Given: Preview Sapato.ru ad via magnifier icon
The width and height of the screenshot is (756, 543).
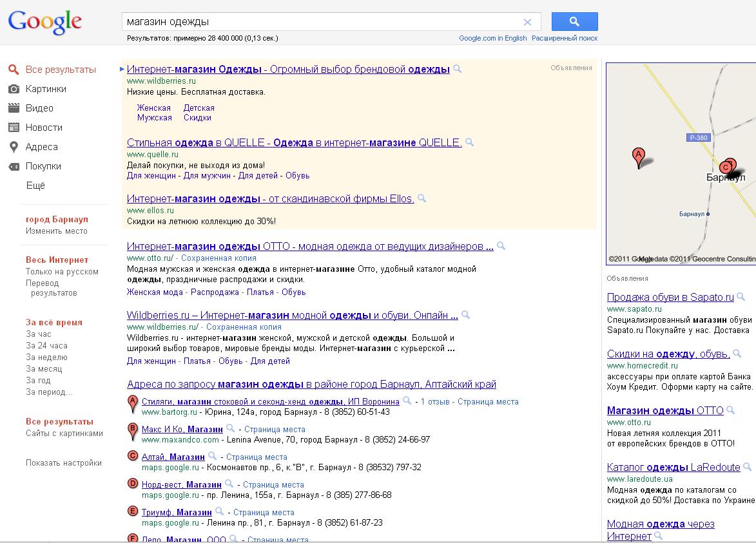Looking at the screenshot, I should [x=741, y=297].
